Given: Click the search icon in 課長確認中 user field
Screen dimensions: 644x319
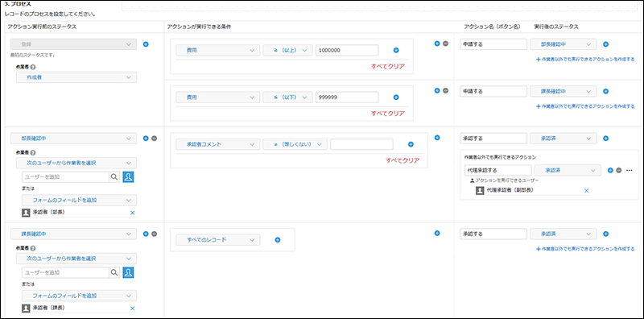Looking at the screenshot, I should 114,272.
